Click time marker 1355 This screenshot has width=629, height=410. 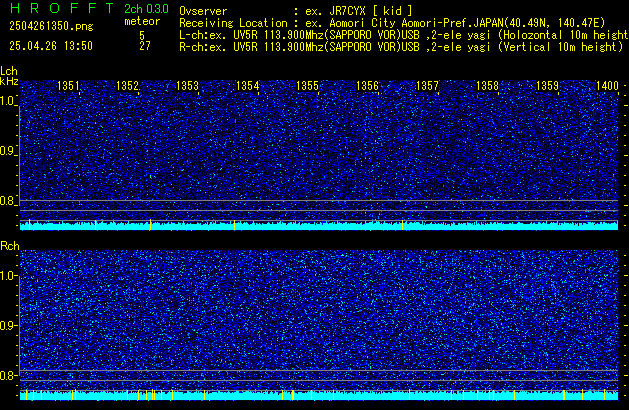(x=307, y=86)
